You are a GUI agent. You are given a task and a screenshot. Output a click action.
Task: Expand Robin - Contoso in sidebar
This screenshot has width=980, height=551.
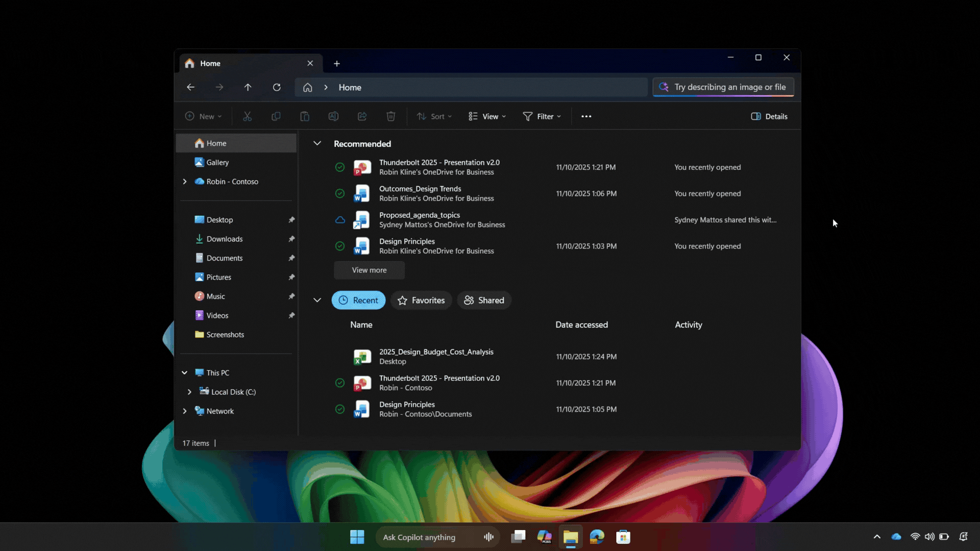185,182
